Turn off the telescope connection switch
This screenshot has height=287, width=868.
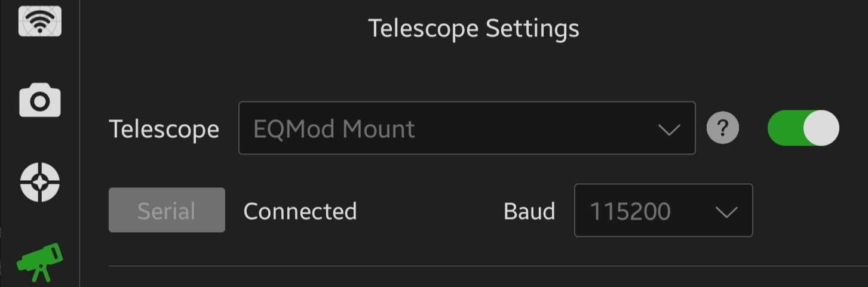(x=803, y=128)
